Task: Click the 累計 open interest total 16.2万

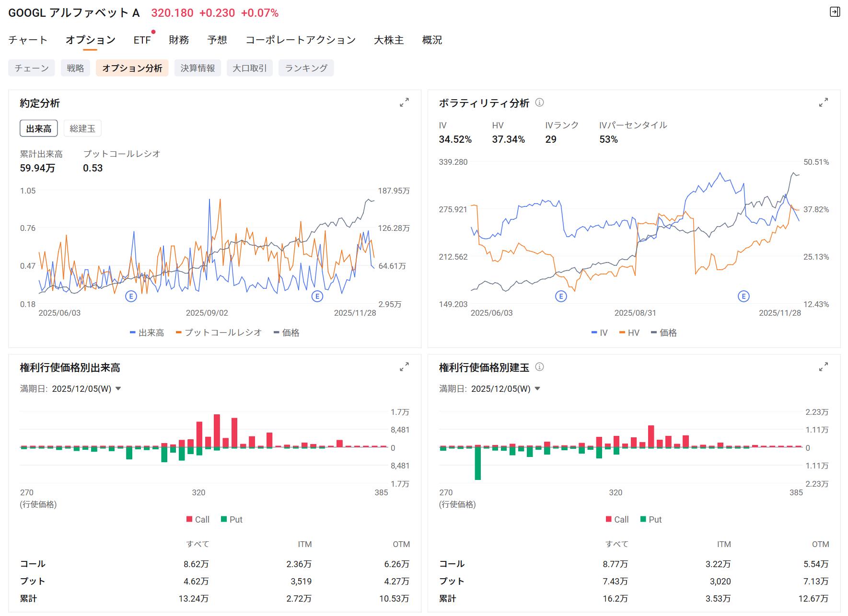Action: pyautogui.click(x=616, y=598)
